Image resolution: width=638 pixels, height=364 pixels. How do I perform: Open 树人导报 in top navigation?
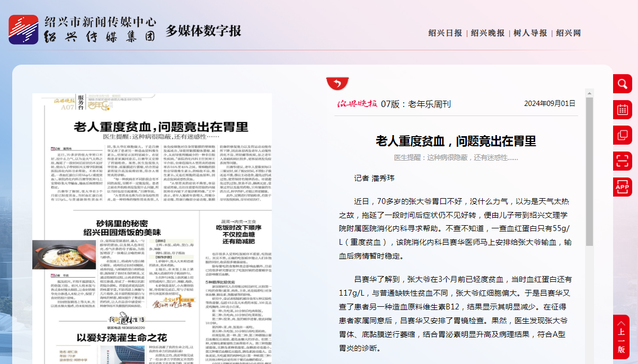(x=530, y=33)
